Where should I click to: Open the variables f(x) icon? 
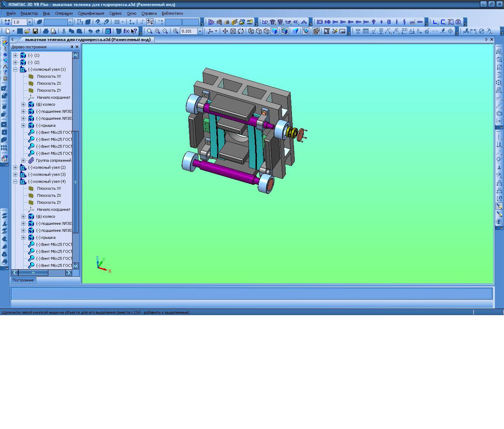pyautogui.click(x=126, y=31)
